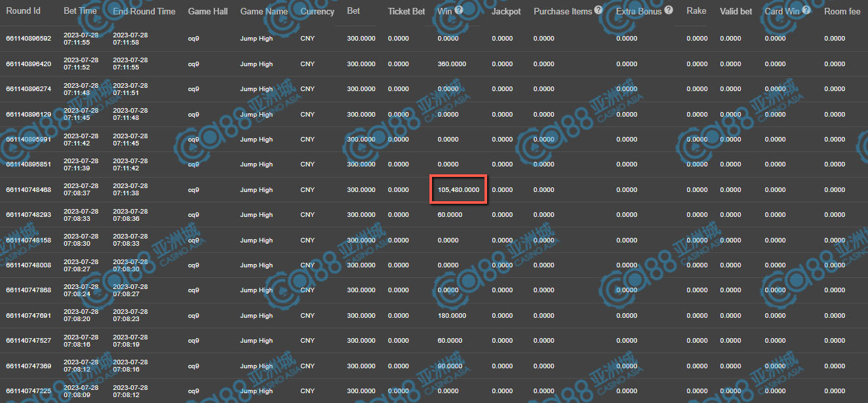Click the Currency column header

pyautogui.click(x=317, y=11)
